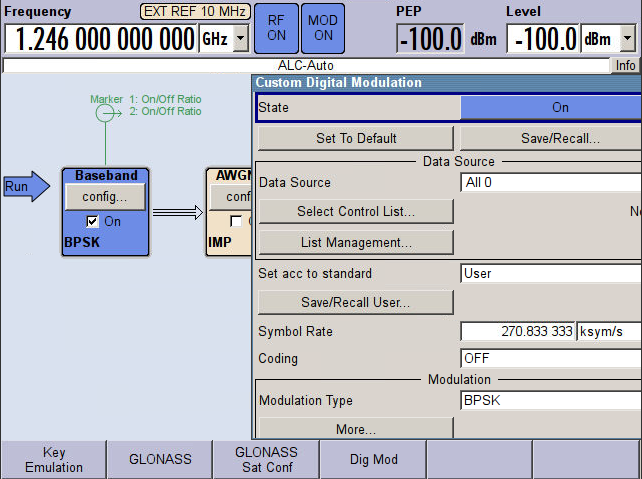Open the frequency unit GHz dropdown

pos(240,40)
